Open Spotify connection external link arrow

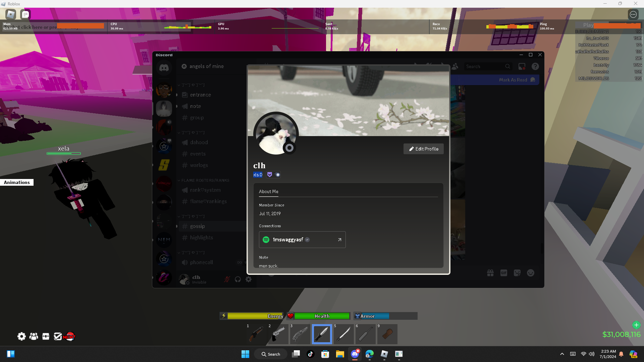(339, 240)
